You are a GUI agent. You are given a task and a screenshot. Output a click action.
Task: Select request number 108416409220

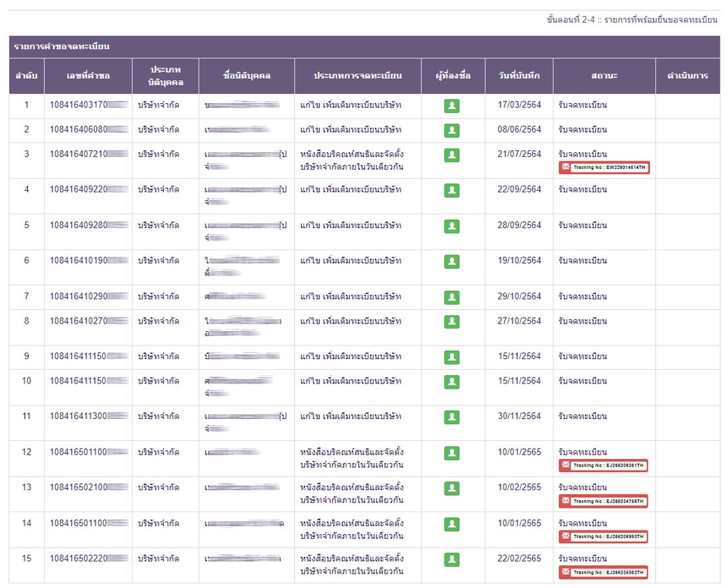click(89, 189)
